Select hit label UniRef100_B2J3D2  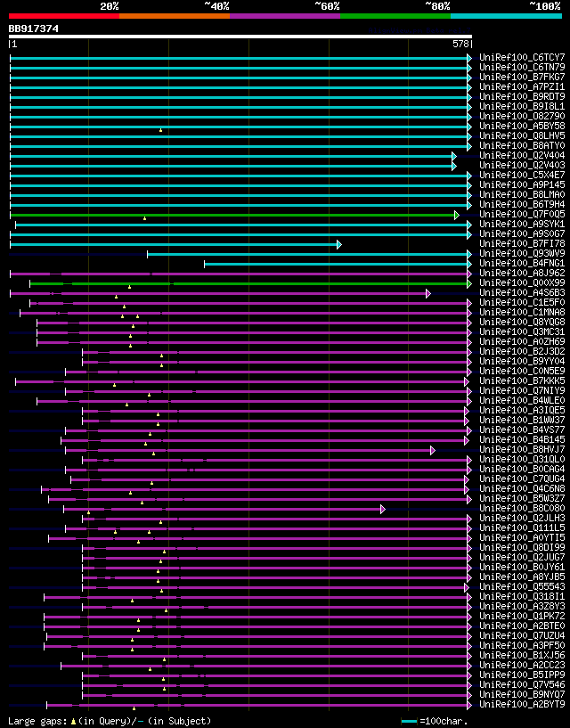(x=522, y=351)
